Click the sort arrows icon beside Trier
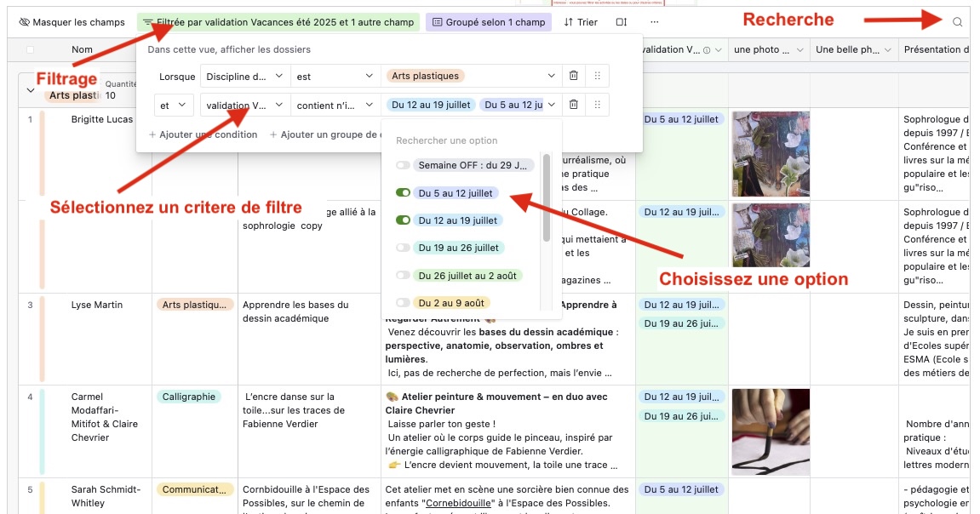Screen dimensions: 980x514 tap(568, 22)
